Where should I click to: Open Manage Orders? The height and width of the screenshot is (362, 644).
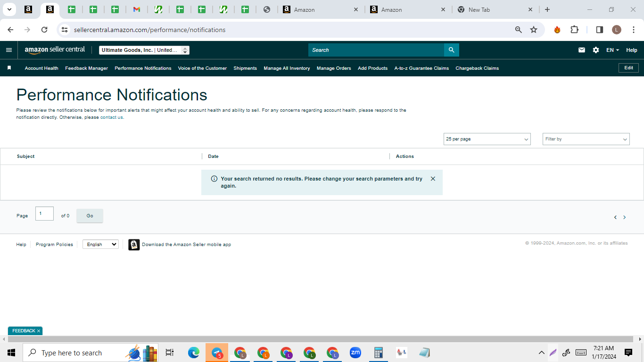pos(334,68)
